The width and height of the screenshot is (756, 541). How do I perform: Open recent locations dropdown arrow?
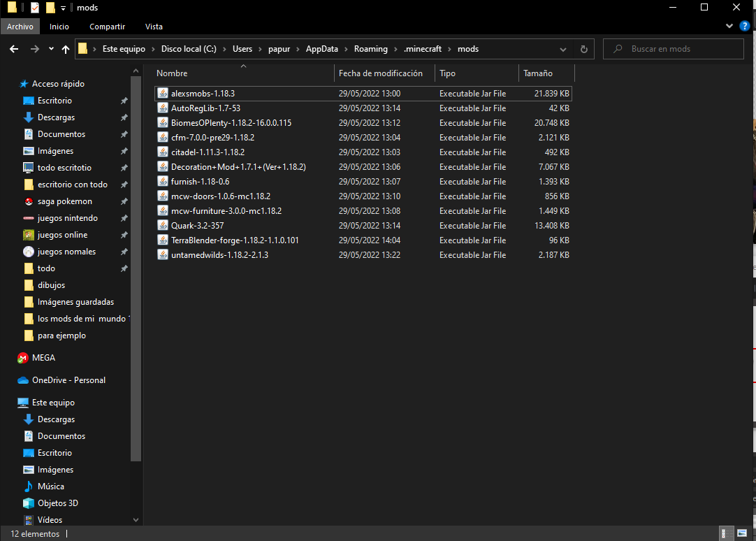(x=51, y=49)
